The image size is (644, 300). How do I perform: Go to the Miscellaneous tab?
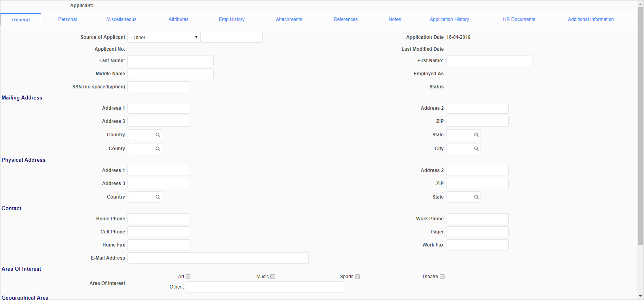[x=121, y=19]
